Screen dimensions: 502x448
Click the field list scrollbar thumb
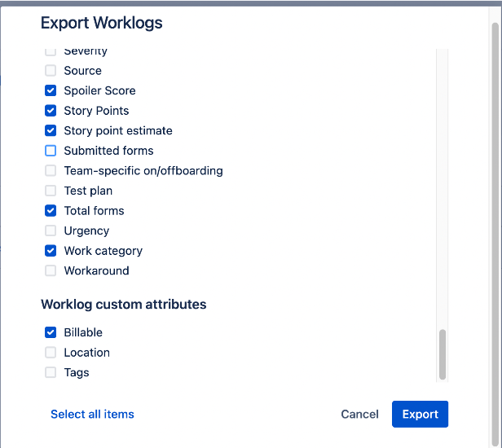pos(443,354)
